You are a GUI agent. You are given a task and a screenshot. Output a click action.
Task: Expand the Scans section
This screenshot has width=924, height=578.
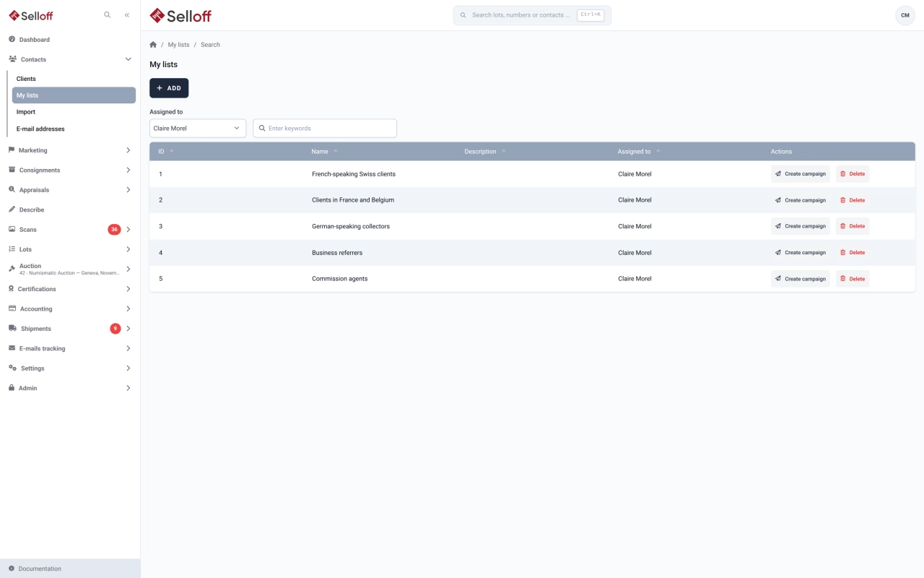tap(70, 230)
